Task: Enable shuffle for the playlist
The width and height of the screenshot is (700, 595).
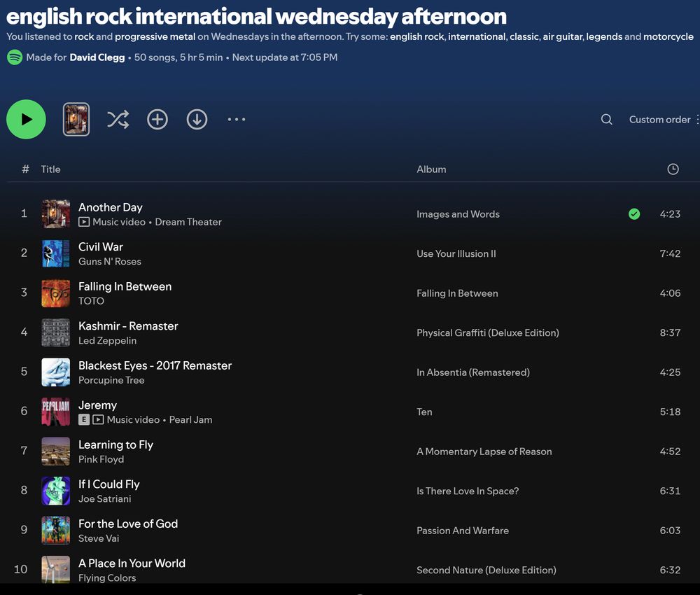Action: tap(118, 119)
